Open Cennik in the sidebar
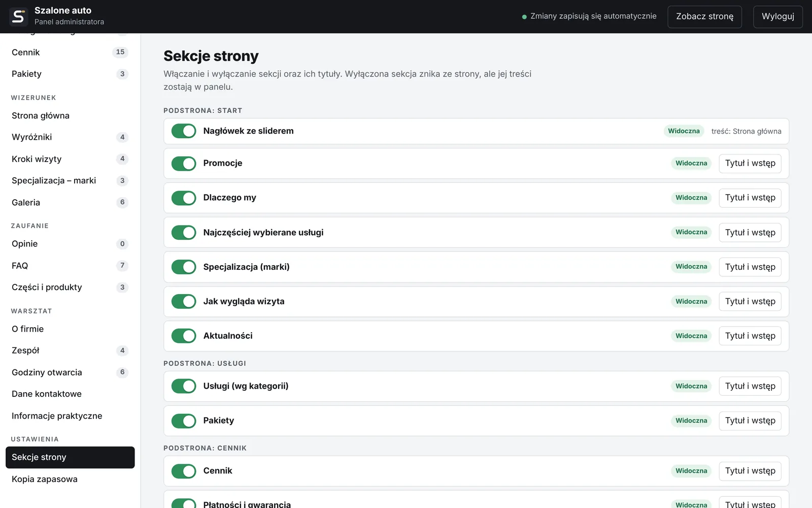This screenshot has width=812, height=508. pyautogui.click(x=70, y=52)
